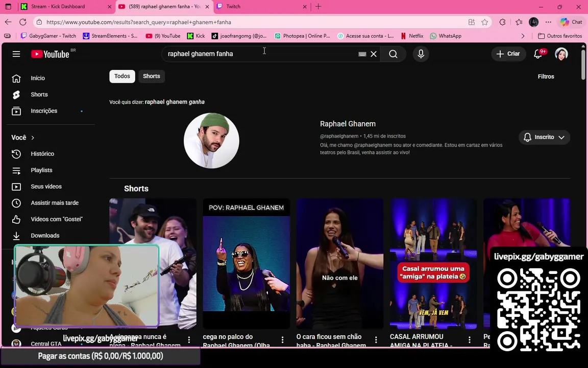The image size is (588, 368).
Task: Open GabygGamer - Twitch bookmark
Action: click(48, 36)
